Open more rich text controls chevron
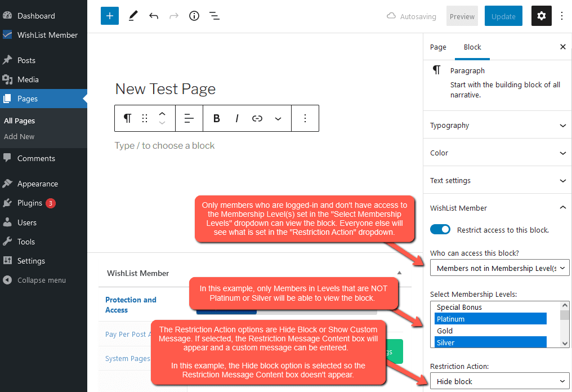Image resolution: width=572 pixels, height=392 pixels. pyautogui.click(x=278, y=119)
